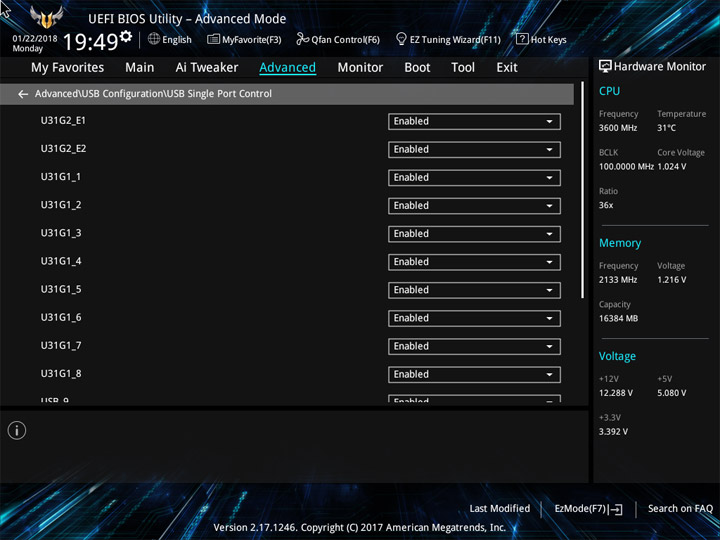Click the EzMode exit arrow icon
The width and height of the screenshot is (720, 540).
[617, 509]
